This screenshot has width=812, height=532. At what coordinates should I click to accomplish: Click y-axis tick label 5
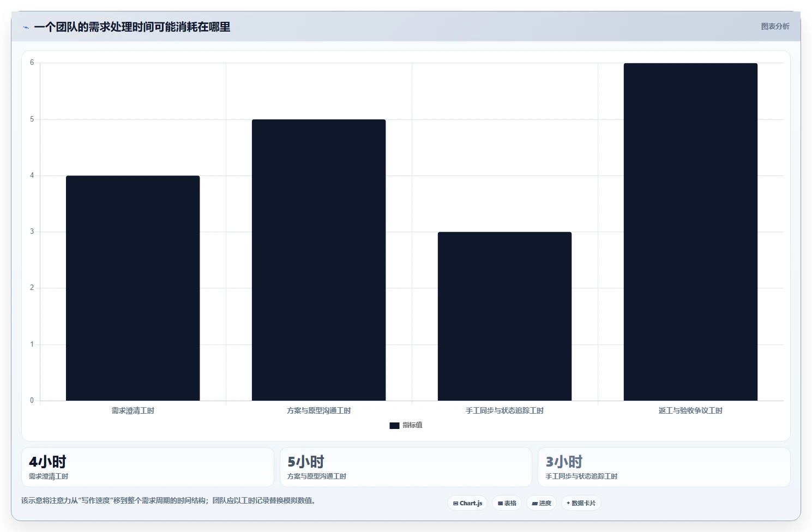[32, 119]
